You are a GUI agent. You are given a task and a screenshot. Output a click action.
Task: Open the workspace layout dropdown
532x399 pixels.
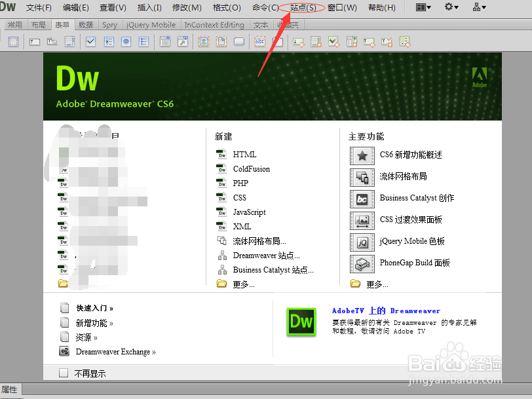coord(423,7)
